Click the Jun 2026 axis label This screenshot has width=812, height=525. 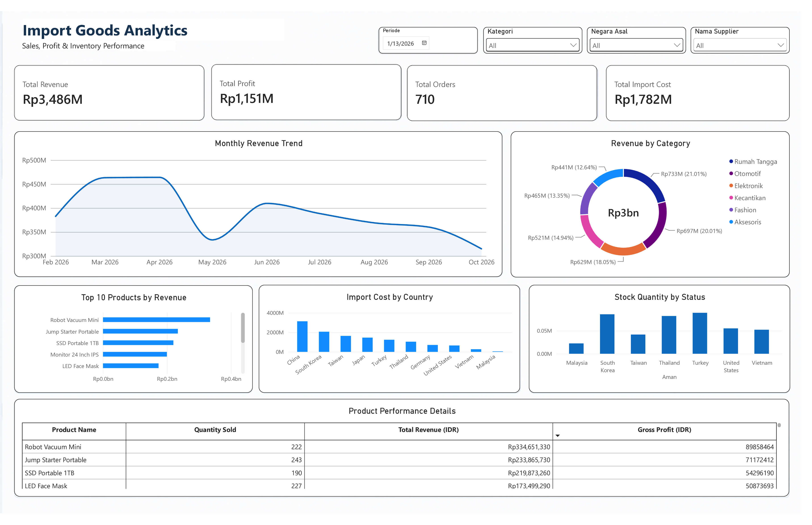click(267, 262)
